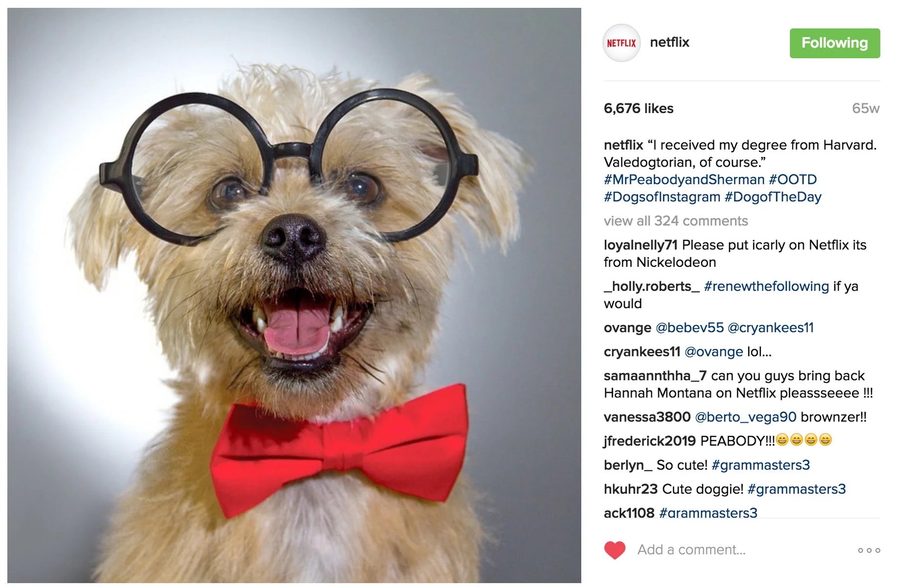Open the netflix username in the header
The height and width of the screenshot is (588, 917).
[x=669, y=43]
